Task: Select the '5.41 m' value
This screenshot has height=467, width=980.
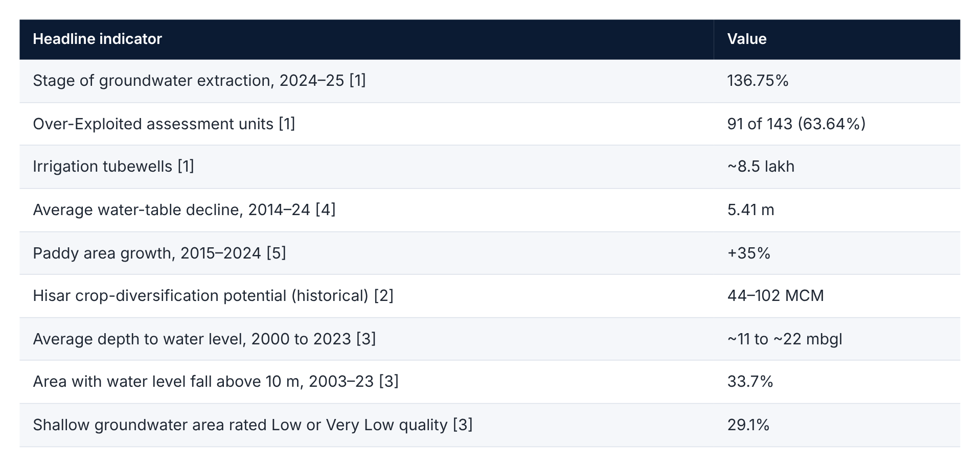Action: tap(750, 210)
